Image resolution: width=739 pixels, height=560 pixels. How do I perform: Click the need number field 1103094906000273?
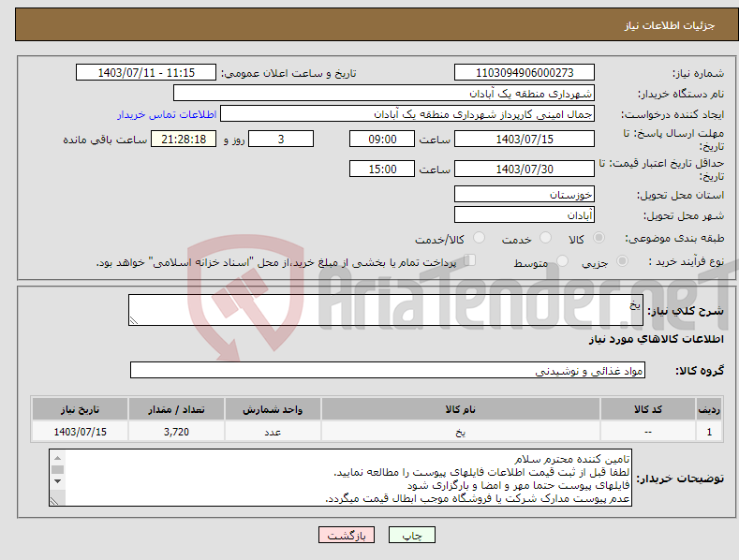(525, 73)
